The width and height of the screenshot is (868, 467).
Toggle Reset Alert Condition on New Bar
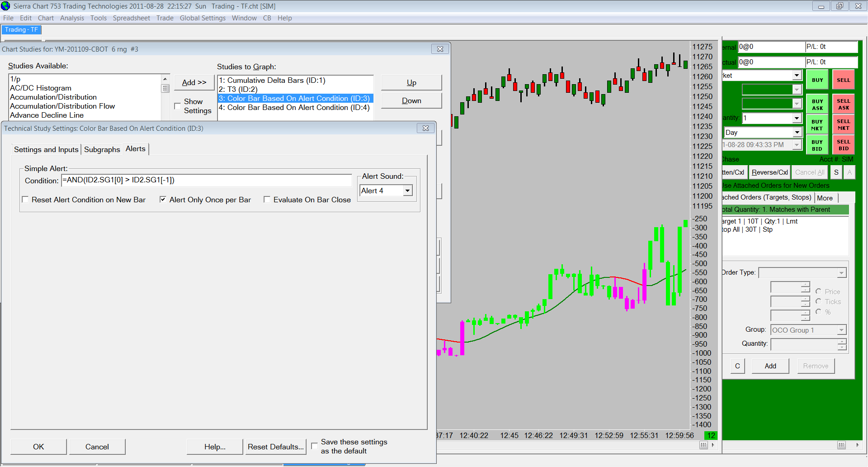point(25,200)
